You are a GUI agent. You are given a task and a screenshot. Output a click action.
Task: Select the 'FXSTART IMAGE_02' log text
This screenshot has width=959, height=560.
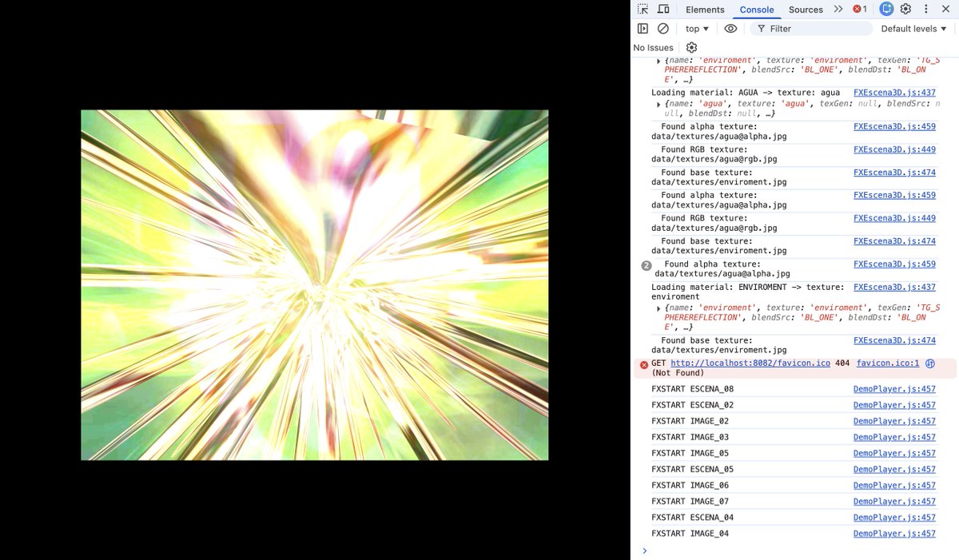click(690, 421)
